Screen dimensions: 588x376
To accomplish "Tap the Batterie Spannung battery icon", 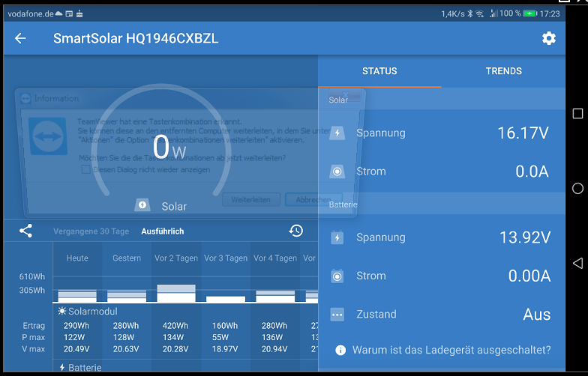I will 337,237.
